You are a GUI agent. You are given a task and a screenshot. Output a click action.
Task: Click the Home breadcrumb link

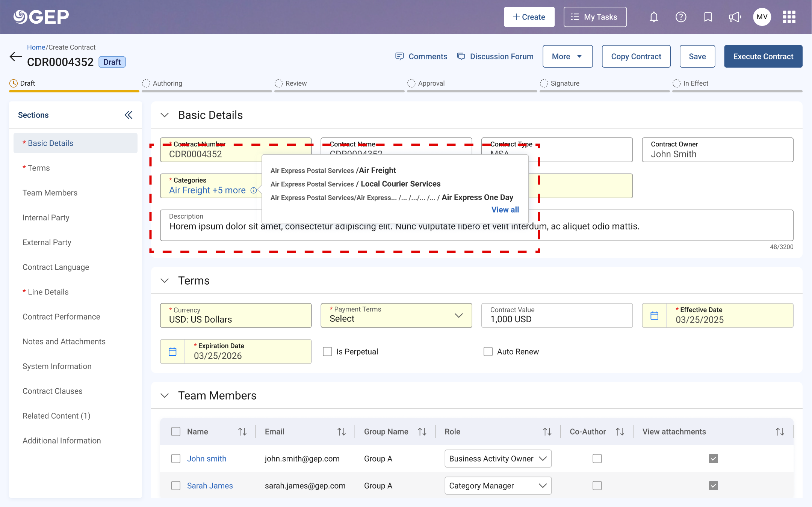click(x=36, y=47)
